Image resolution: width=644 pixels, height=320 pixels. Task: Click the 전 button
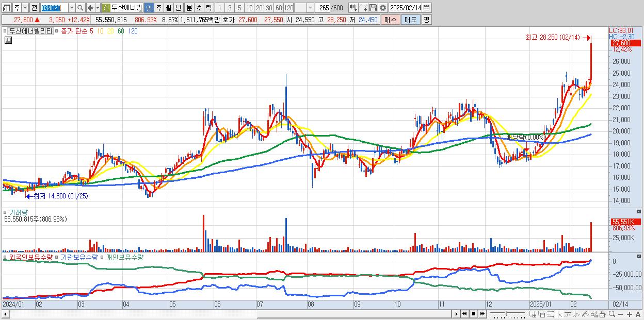[34, 8]
